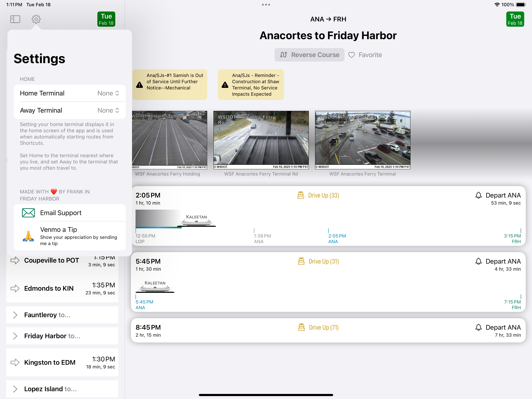532x399 pixels.
Task: Tap Kaleetan vessel on 2:05 PM timeline
Action: coord(196,221)
